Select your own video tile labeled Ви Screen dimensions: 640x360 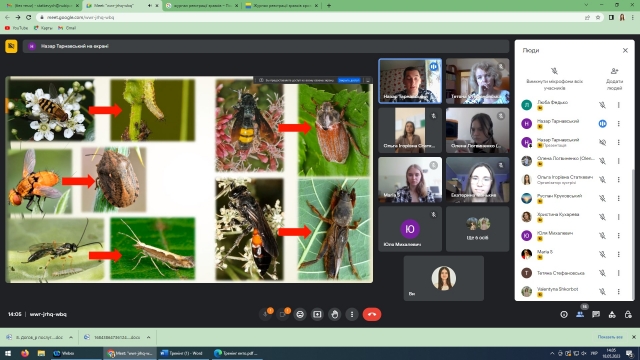coord(444,278)
